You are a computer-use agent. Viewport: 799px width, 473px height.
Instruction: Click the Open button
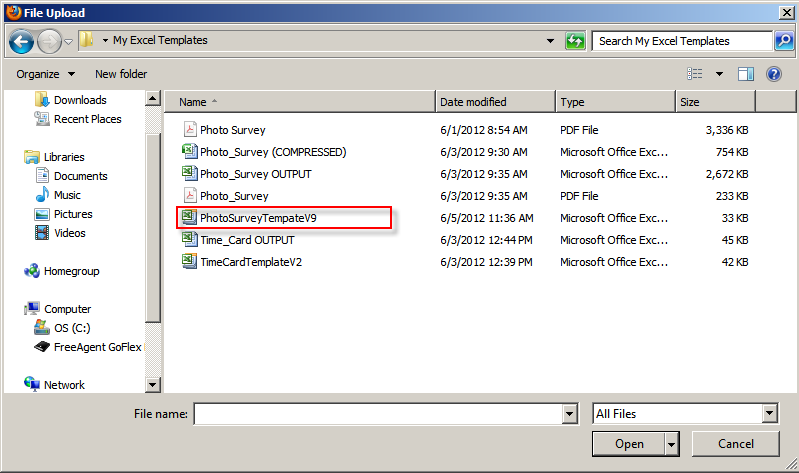click(629, 444)
